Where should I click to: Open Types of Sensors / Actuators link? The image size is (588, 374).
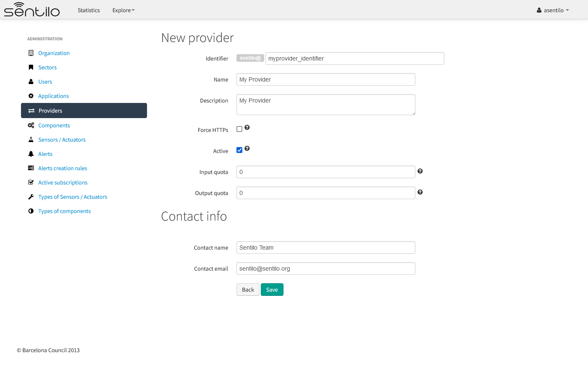[x=73, y=197]
